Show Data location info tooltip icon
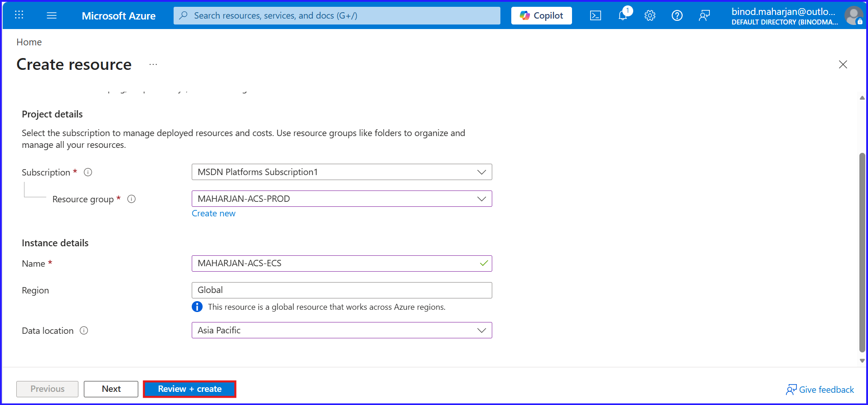This screenshot has width=868, height=405. [84, 331]
